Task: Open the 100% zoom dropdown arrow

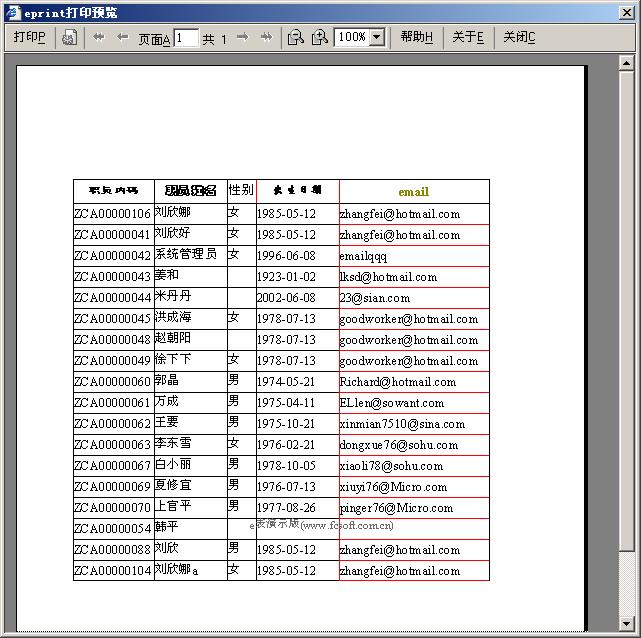Action: point(377,37)
